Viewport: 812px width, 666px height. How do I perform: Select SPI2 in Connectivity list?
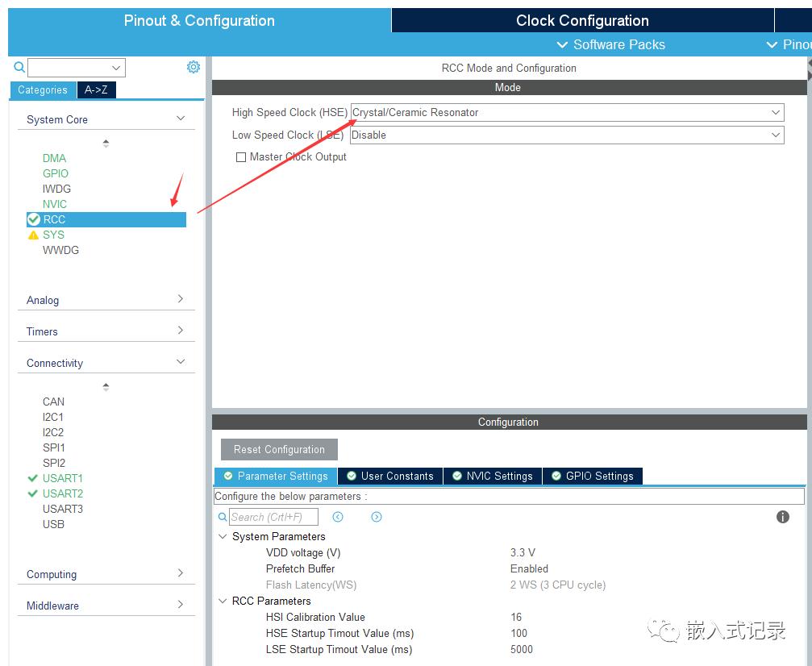(53, 463)
